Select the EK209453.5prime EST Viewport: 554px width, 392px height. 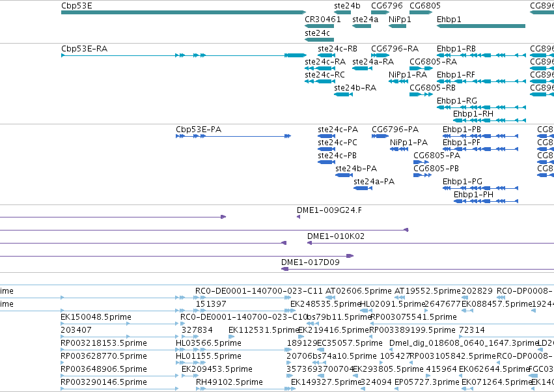[191, 376]
